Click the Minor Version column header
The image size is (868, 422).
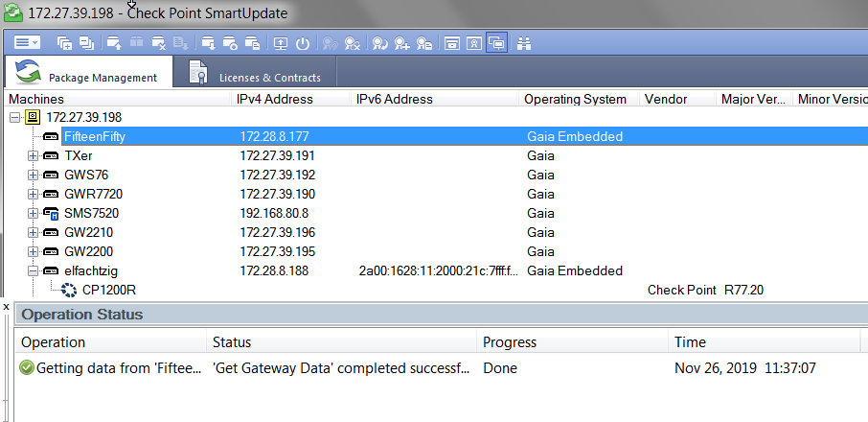coord(831,99)
